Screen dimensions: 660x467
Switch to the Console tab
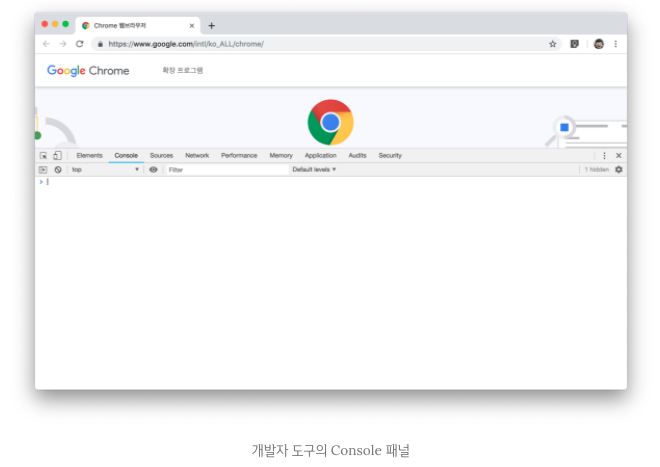pos(126,155)
